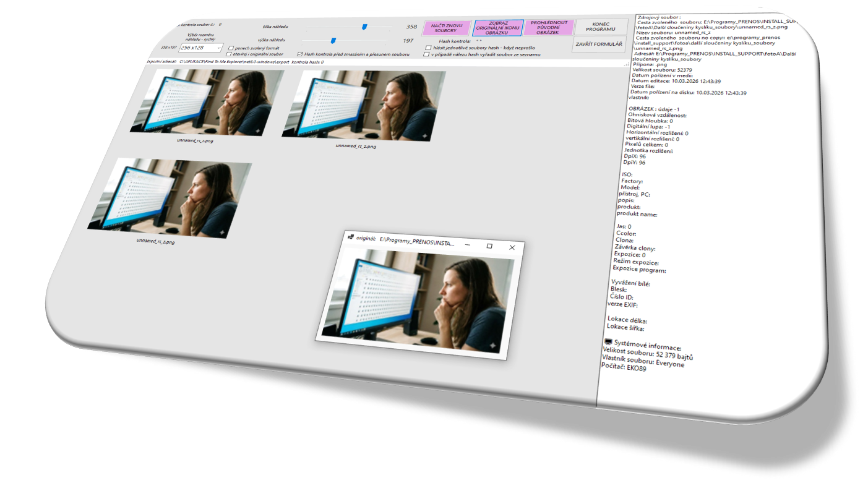Minimize the originál preview window

[467, 244]
